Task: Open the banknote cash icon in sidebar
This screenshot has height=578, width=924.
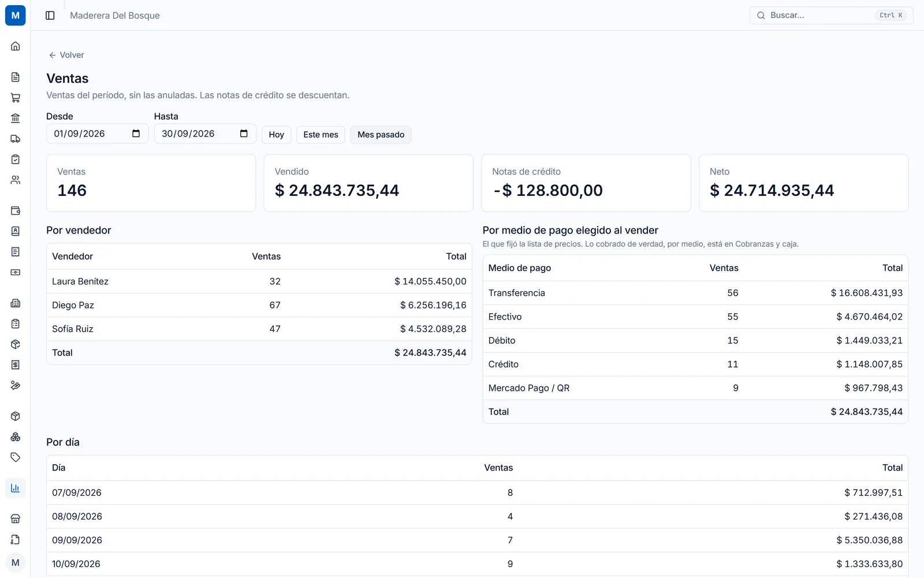Action: tap(16, 272)
